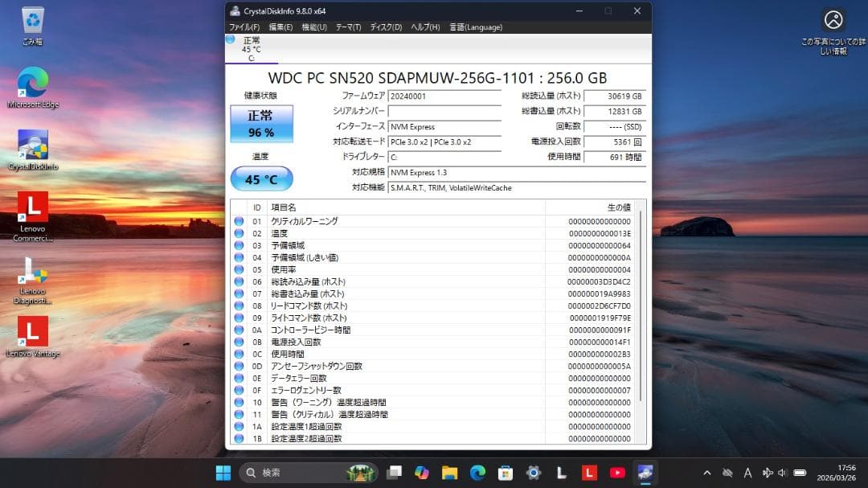
Task: Click status circle for クリティカルワーニング row
Action: (239, 221)
